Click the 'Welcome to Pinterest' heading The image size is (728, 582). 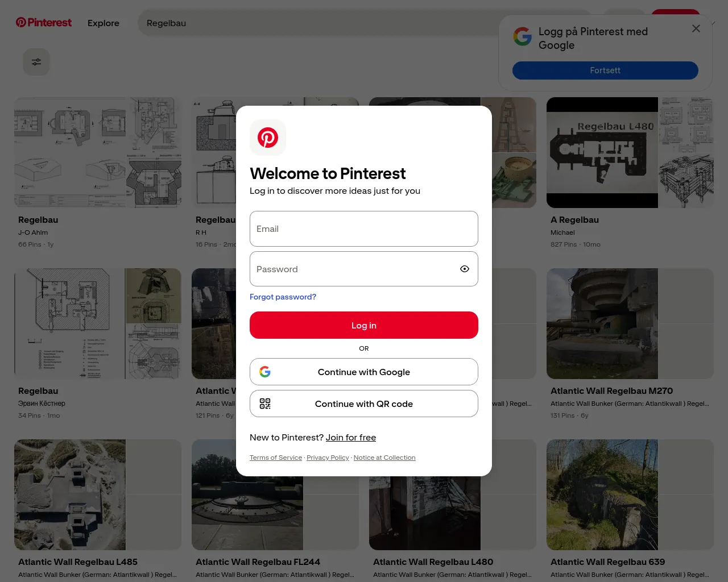[x=328, y=173]
